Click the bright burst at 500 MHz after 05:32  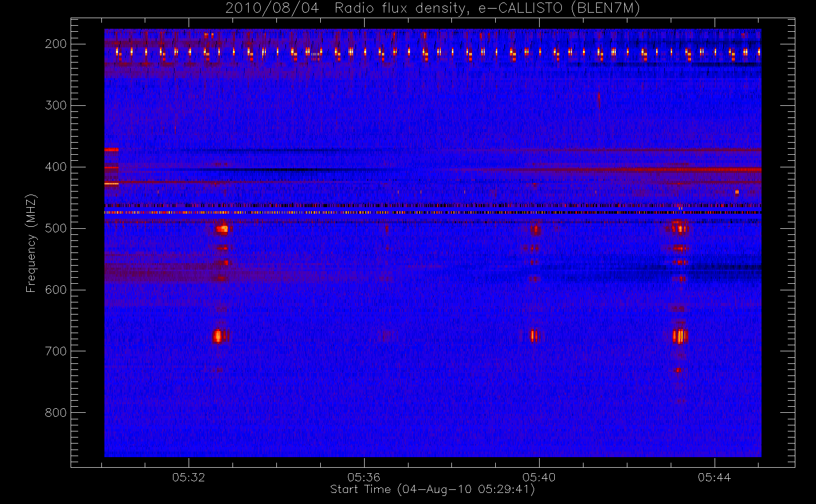pos(221,229)
